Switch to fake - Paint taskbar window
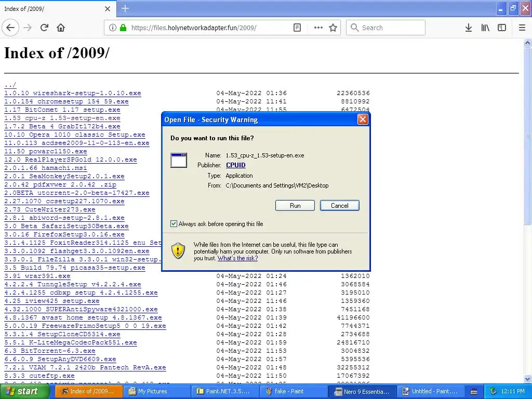The height and width of the screenshot is (399, 532). pos(294,391)
